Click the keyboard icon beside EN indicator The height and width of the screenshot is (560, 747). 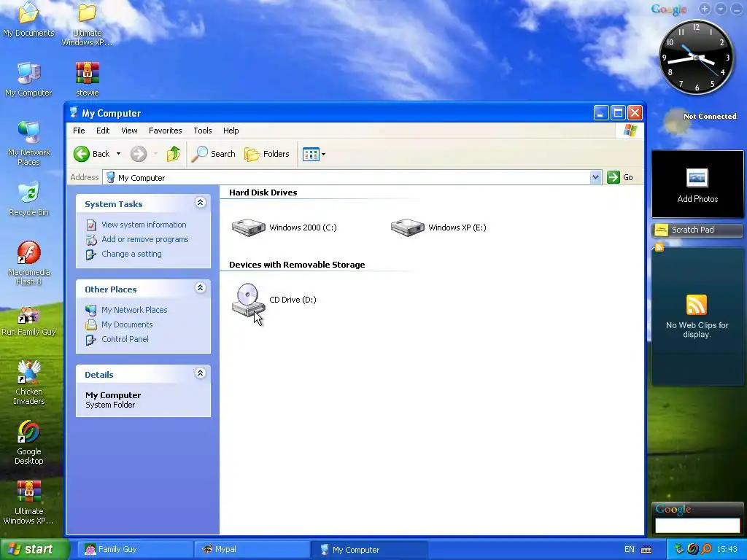pos(646,550)
